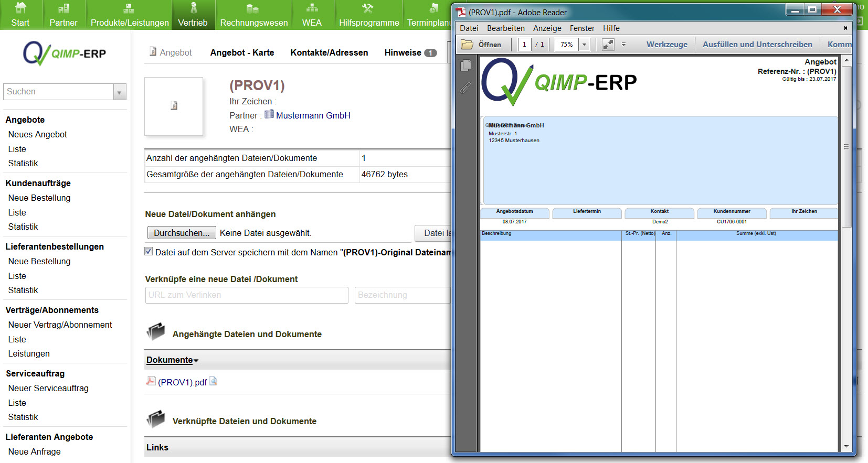Open the Hilfsprogramme tools icon

pos(368,8)
